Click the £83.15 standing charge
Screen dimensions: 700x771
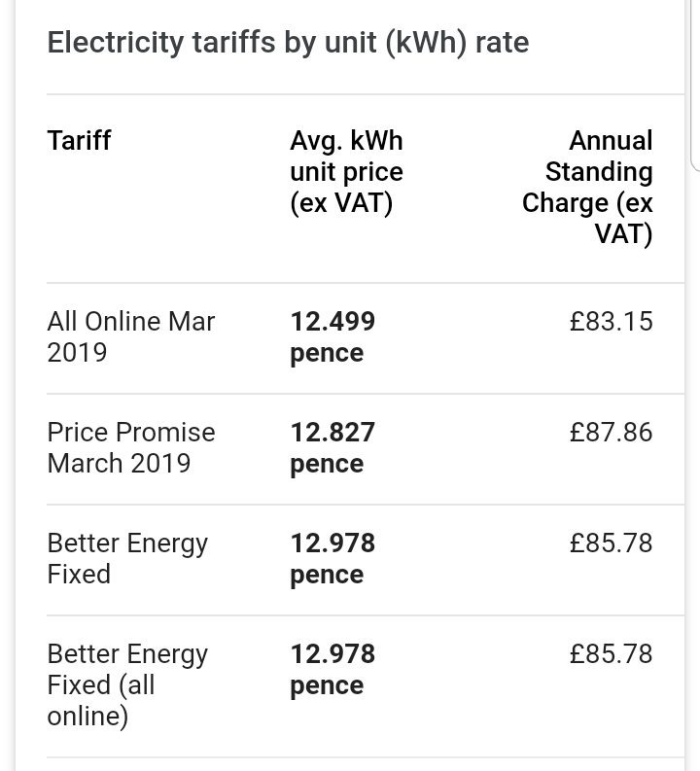[611, 322]
